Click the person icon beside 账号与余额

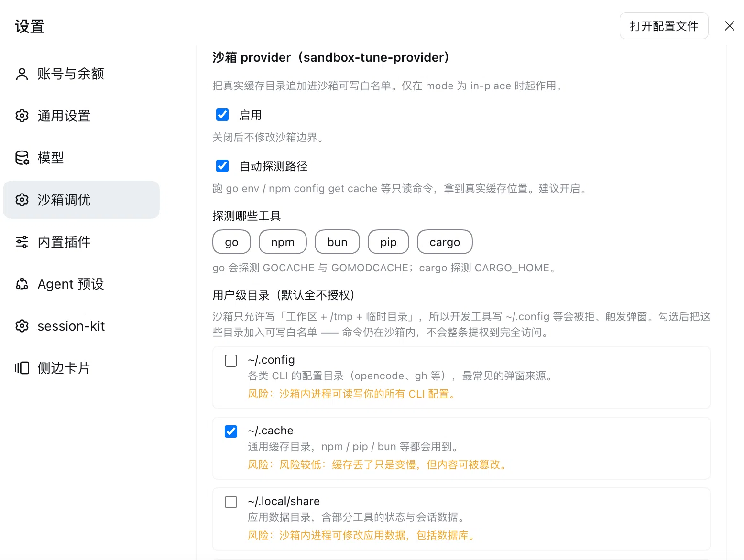pos(22,74)
